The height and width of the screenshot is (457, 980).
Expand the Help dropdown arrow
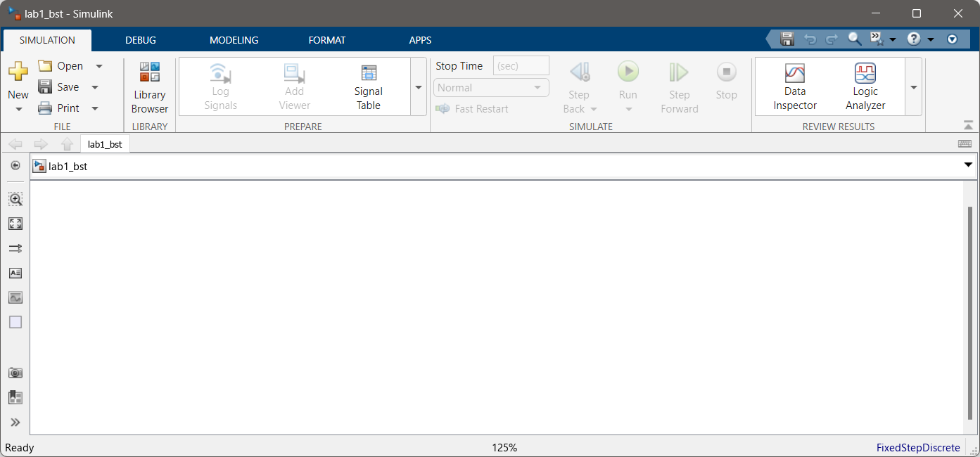[x=931, y=40]
